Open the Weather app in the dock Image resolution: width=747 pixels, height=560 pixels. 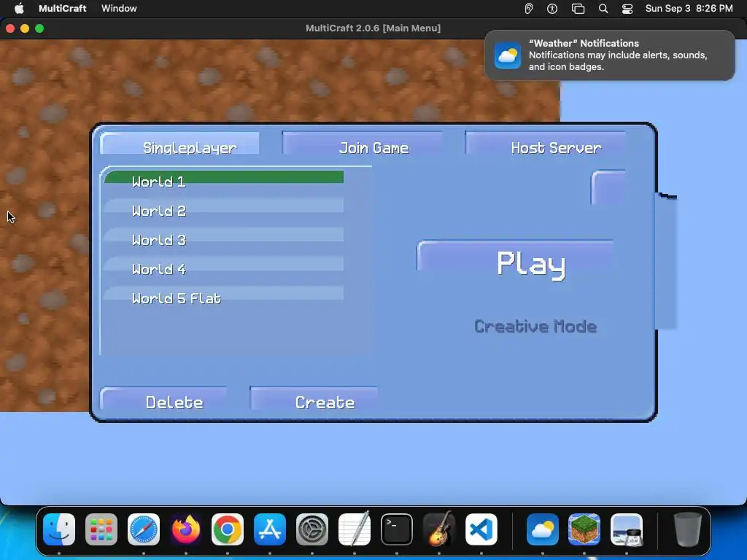543,529
